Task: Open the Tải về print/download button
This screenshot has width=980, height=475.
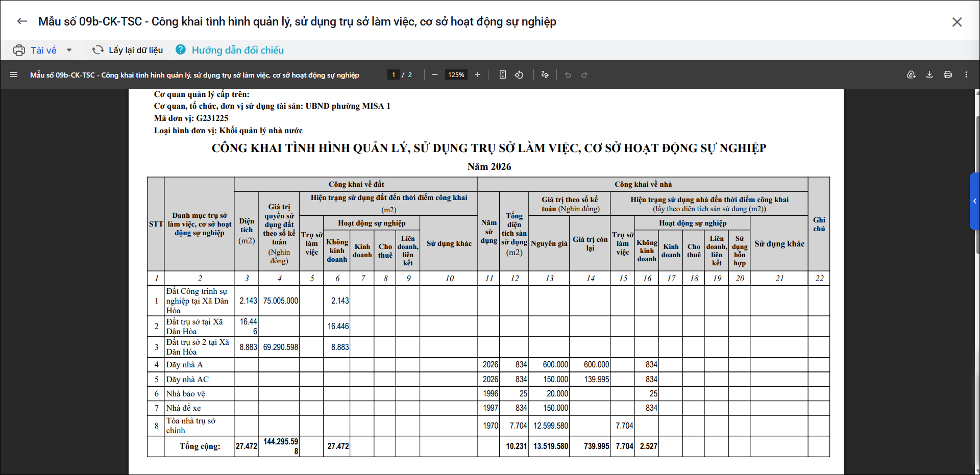Action: coord(35,50)
